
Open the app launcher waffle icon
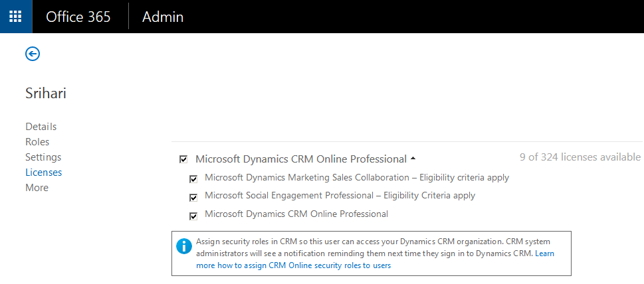click(16, 17)
